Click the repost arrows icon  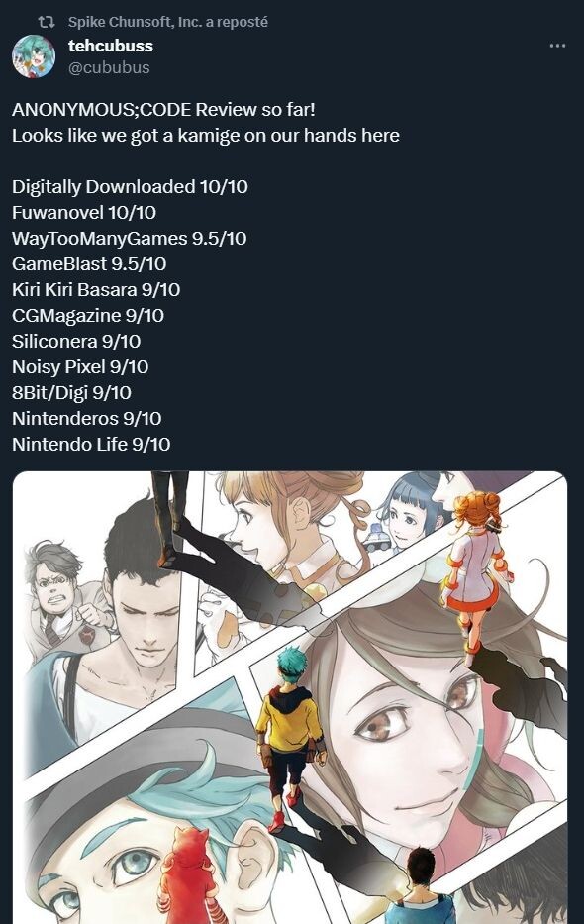point(47,22)
